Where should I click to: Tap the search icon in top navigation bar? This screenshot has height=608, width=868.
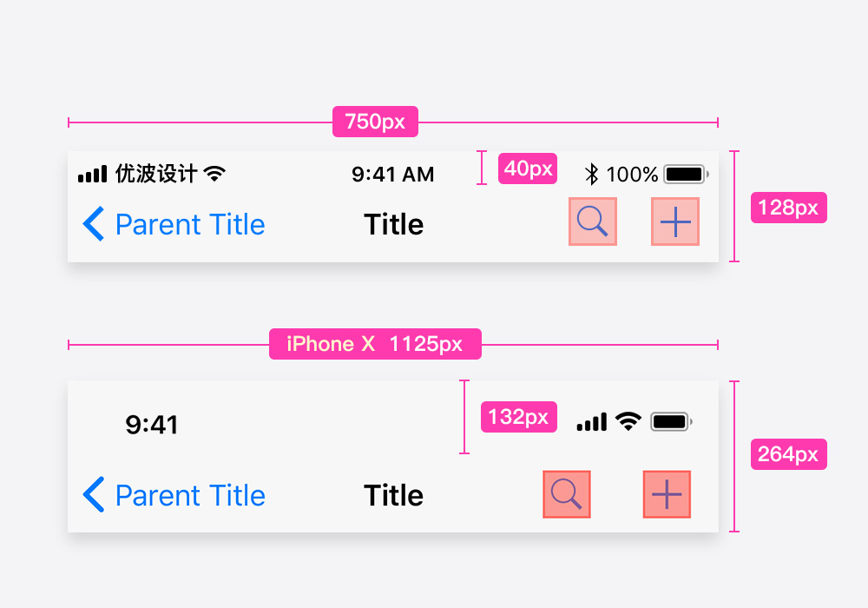[x=593, y=221]
